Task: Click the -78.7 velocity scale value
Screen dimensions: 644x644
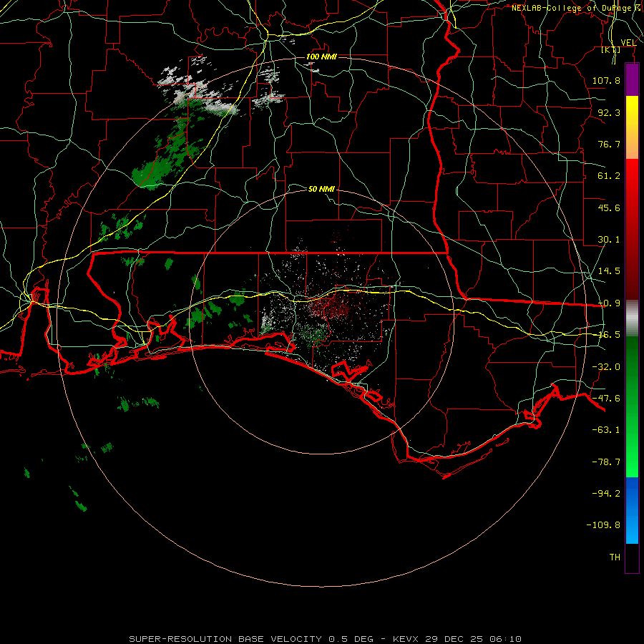Action: [606, 462]
